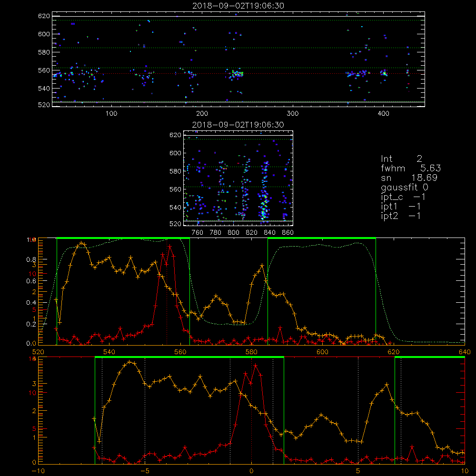
Task: Click the red curve's highest peak in the bottom plot
Action: pos(256,365)
